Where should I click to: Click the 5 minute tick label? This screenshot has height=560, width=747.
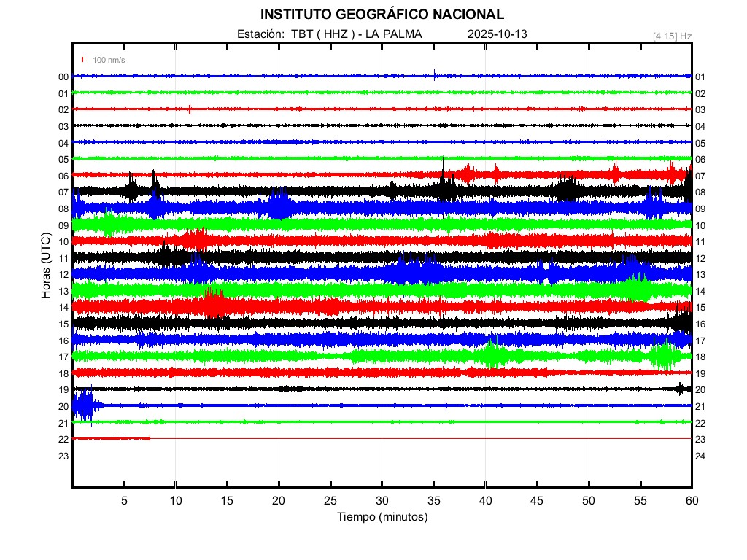[124, 500]
